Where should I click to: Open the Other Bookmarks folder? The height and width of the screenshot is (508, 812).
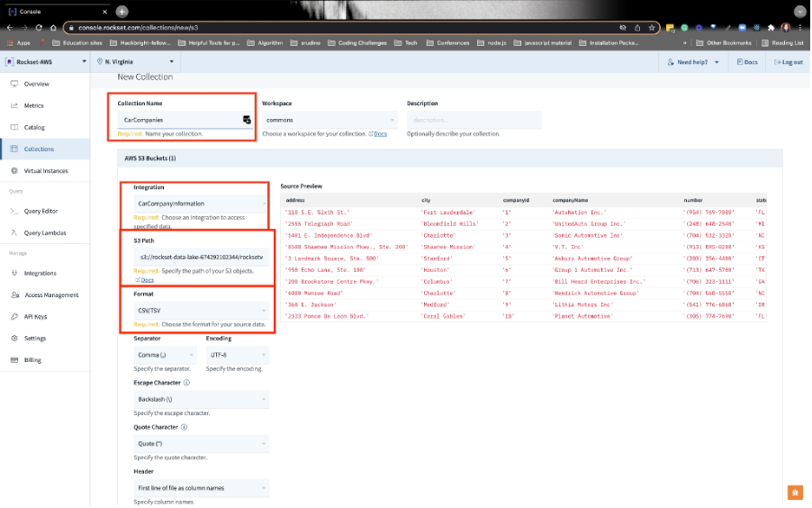click(724, 43)
